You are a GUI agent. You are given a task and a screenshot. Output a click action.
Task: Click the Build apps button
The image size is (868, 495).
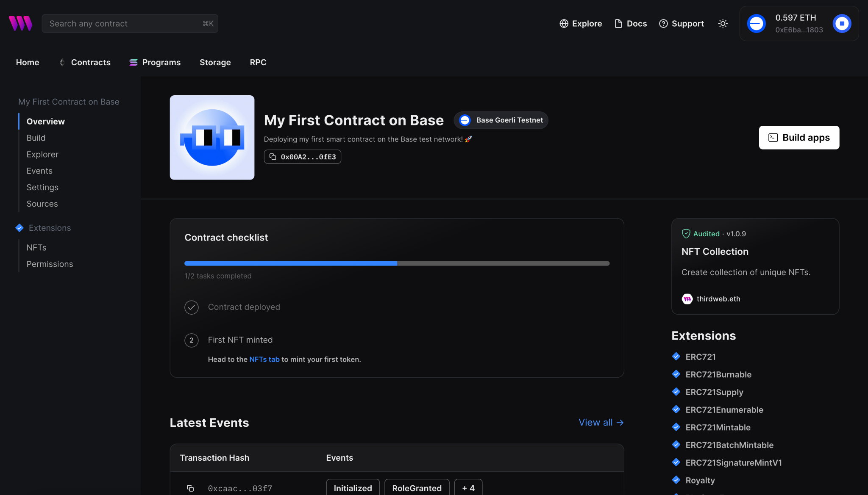tap(798, 138)
